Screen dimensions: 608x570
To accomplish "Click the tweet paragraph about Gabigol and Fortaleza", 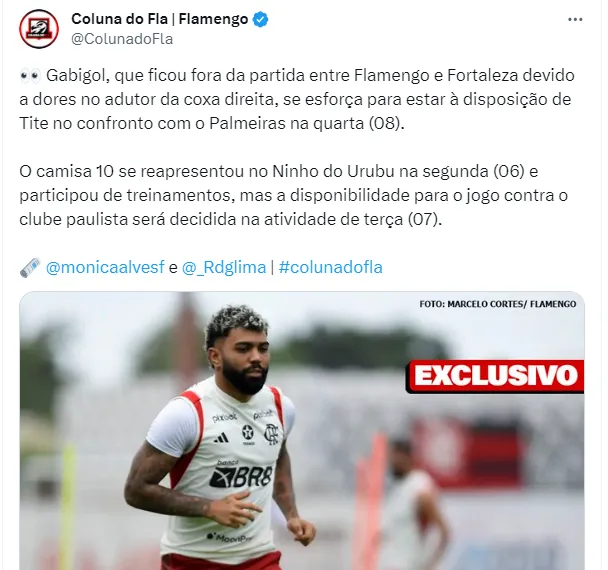I will tap(297, 100).
